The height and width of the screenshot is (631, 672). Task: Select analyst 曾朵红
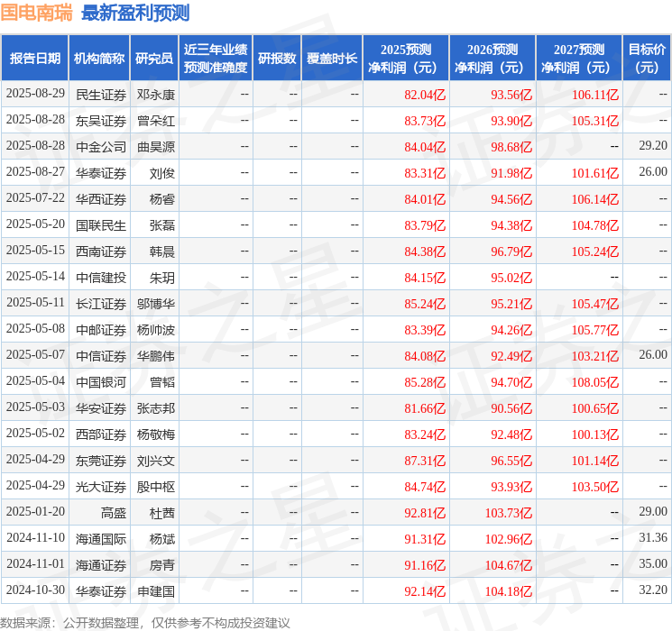tap(155, 121)
